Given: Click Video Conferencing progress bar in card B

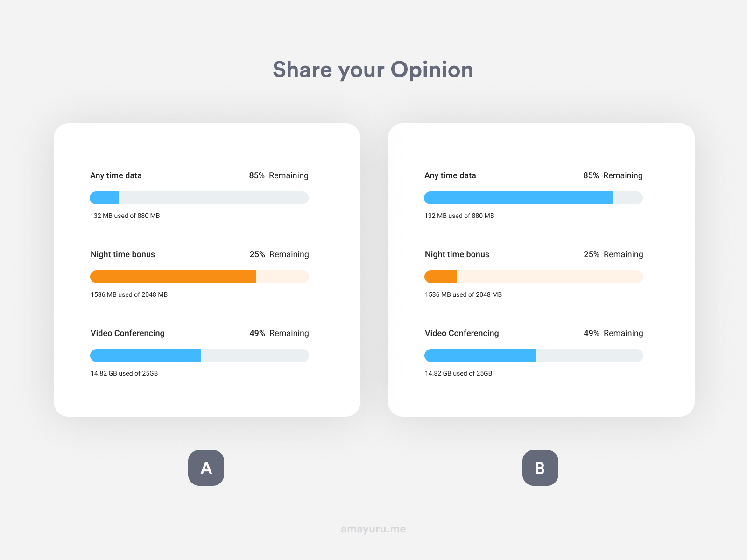Looking at the screenshot, I should click(x=534, y=356).
